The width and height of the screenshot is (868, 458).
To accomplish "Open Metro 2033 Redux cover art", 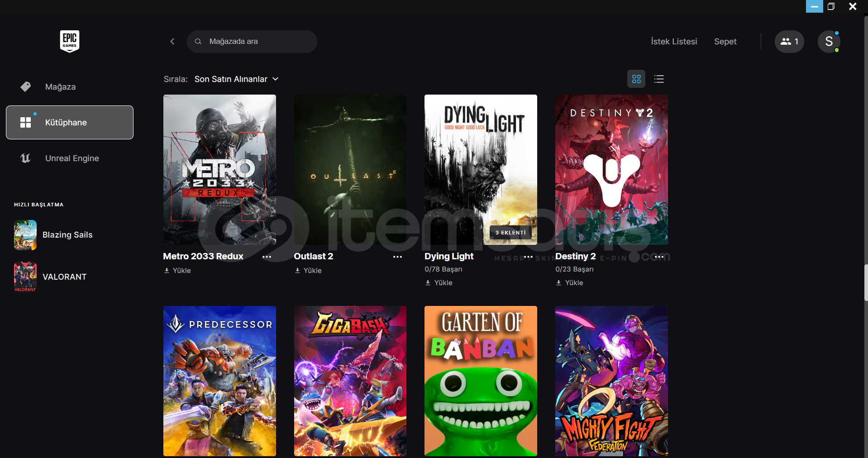I will coord(219,170).
